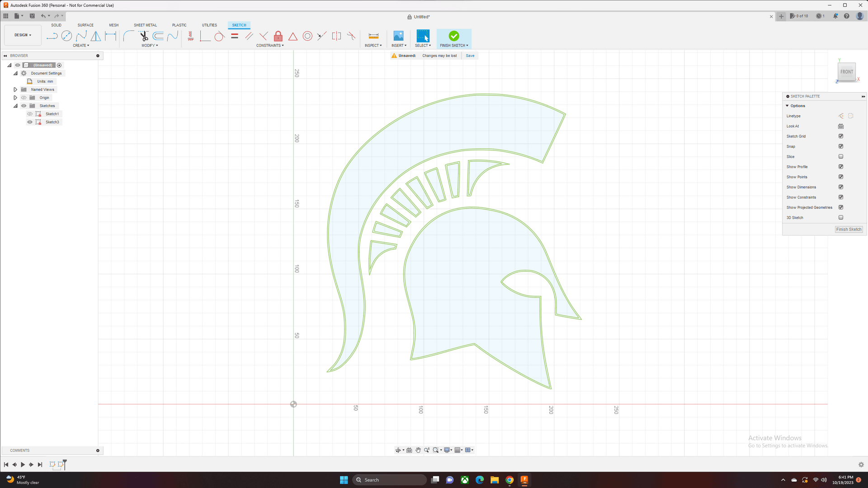Screen dimensions: 868x488
Task: Click the Fusion 360 taskbar icon
Action: click(x=524, y=480)
